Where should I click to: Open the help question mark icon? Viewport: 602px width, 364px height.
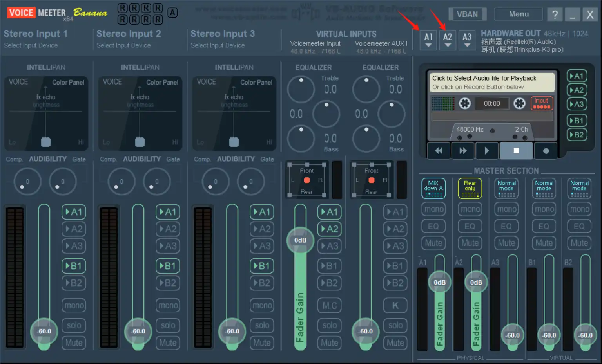click(555, 14)
